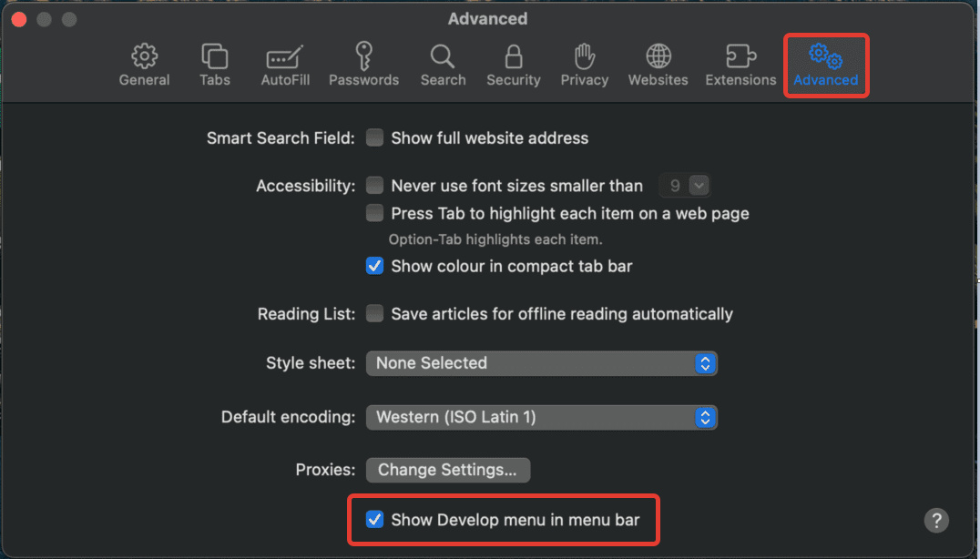The width and height of the screenshot is (980, 559).
Task: Open the Style sheet None Selected dropdown
Action: (x=541, y=363)
